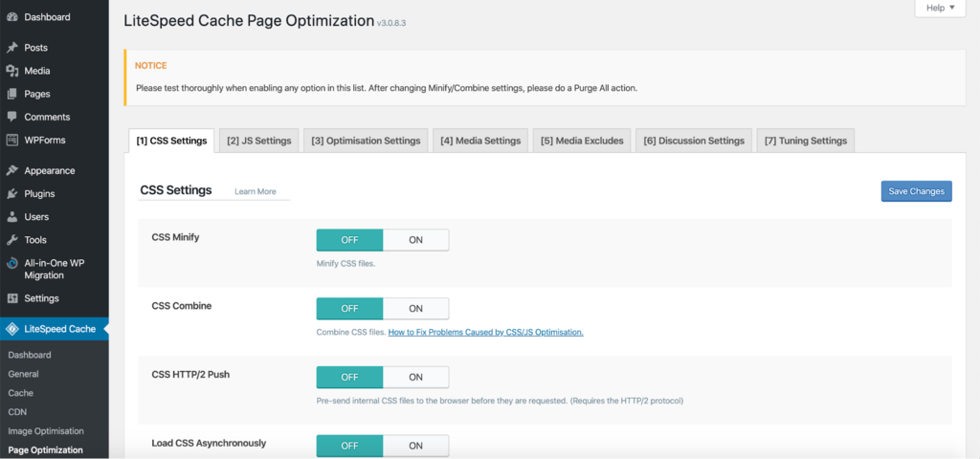Click the All-in-One WP Migration icon
The width and height of the screenshot is (980, 459).
[11, 264]
